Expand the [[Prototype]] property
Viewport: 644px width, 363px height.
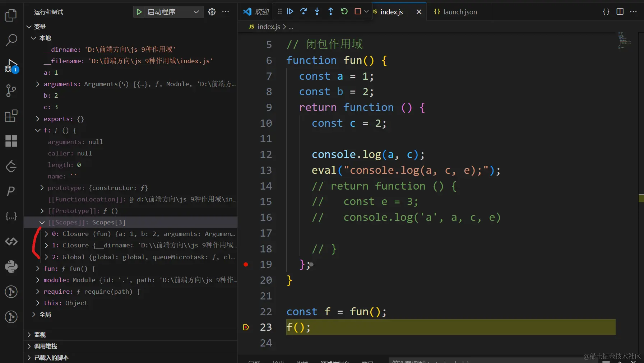click(x=42, y=211)
